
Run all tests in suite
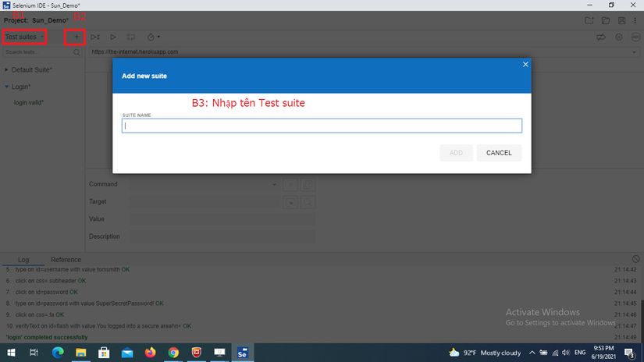95,37
